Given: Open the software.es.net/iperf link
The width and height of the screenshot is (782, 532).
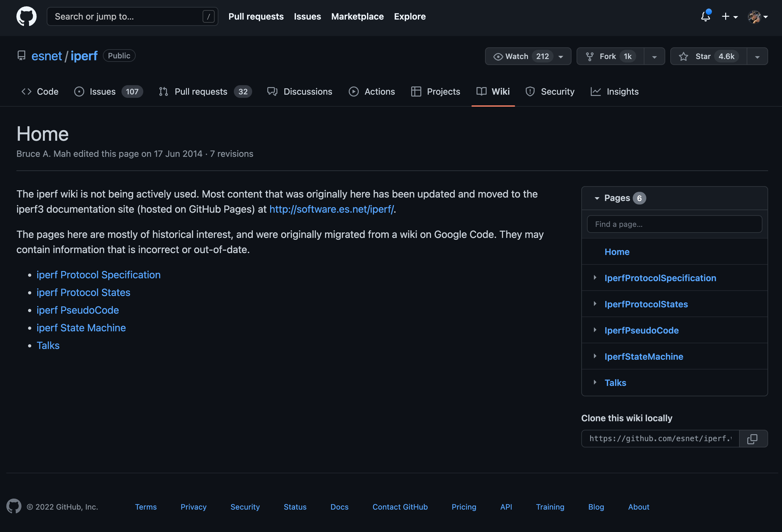Looking at the screenshot, I should point(331,209).
